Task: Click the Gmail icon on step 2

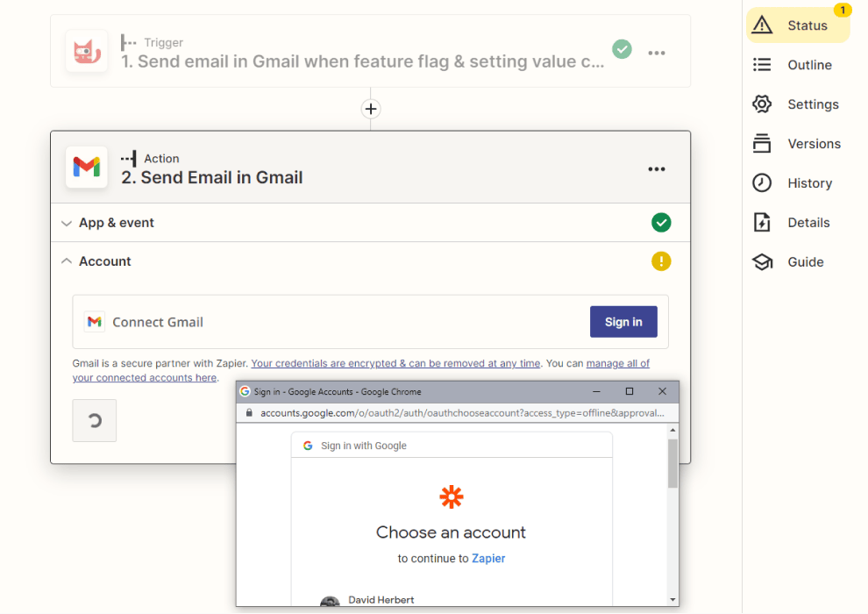Action: [x=86, y=168]
